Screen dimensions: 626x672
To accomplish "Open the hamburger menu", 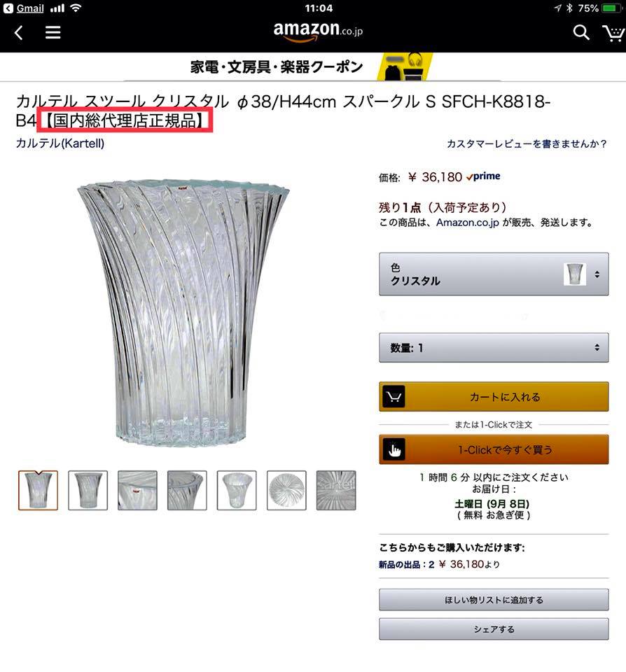I will [x=53, y=33].
